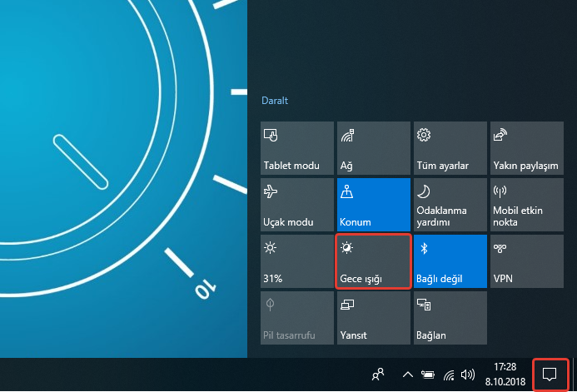Enable Gece ışığı (Night light)
The height and width of the screenshot is (392, 577).
[x=373, y=261]
